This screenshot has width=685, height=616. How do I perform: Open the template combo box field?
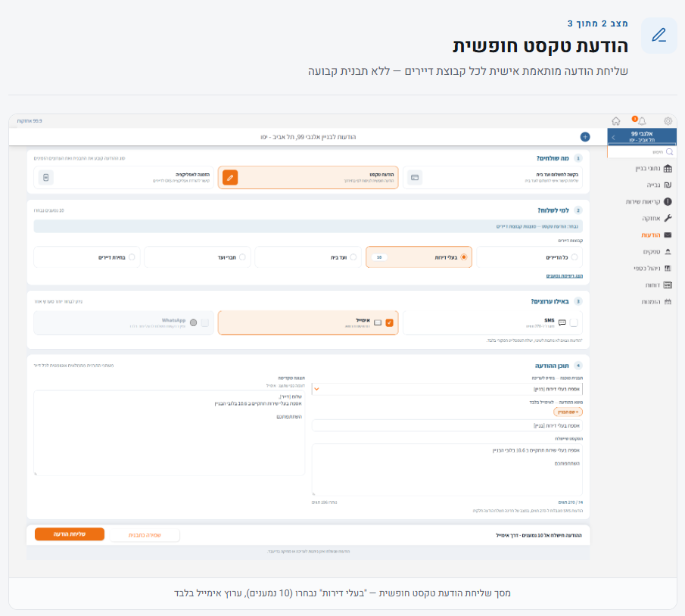point(447,389)
